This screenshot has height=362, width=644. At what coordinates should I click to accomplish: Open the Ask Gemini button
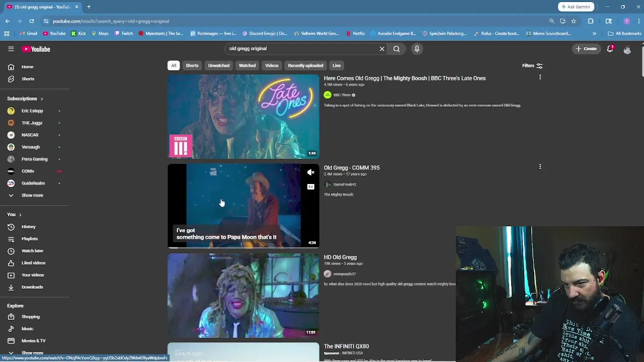(x=576, y=7)
